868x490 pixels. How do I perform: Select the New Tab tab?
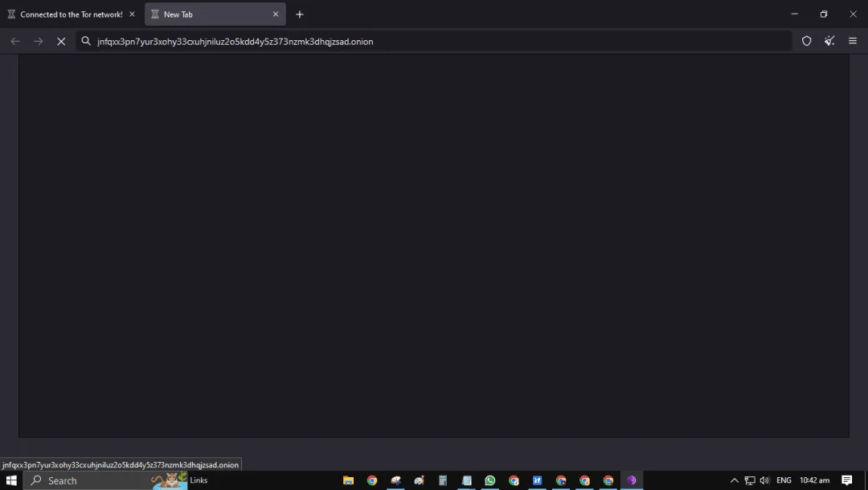(215, 14)
